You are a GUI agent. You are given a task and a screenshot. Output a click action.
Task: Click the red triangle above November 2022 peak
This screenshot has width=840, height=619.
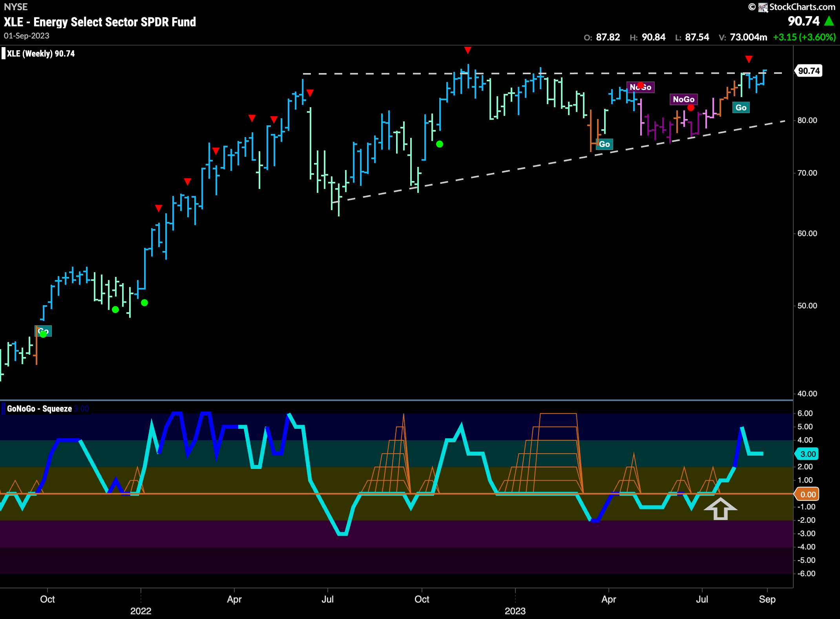[x=467, y=50]
